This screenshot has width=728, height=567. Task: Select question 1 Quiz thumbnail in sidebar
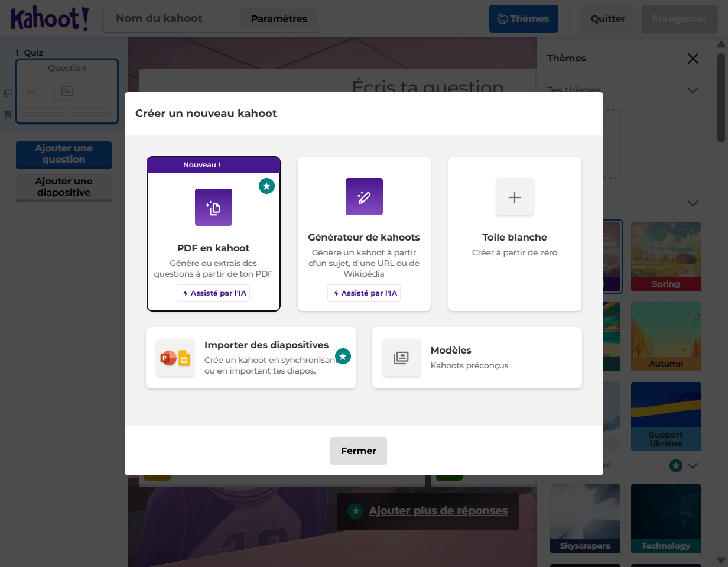[67, 92]
